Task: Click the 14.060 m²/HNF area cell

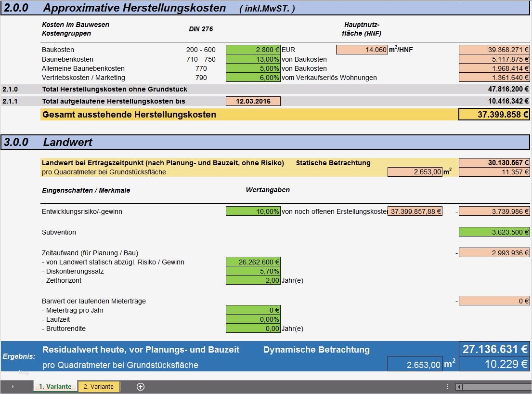Action: [362, 50]
